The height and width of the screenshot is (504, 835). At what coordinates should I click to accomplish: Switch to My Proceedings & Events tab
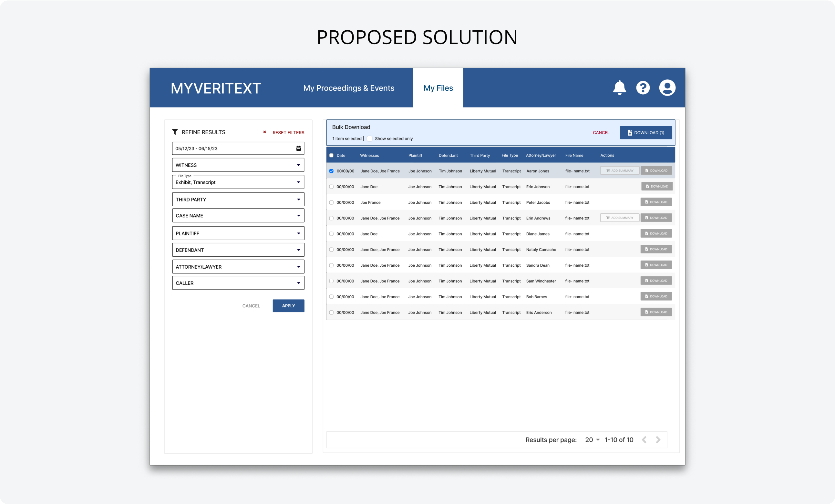pyautogui.click(x=349, y=88)
